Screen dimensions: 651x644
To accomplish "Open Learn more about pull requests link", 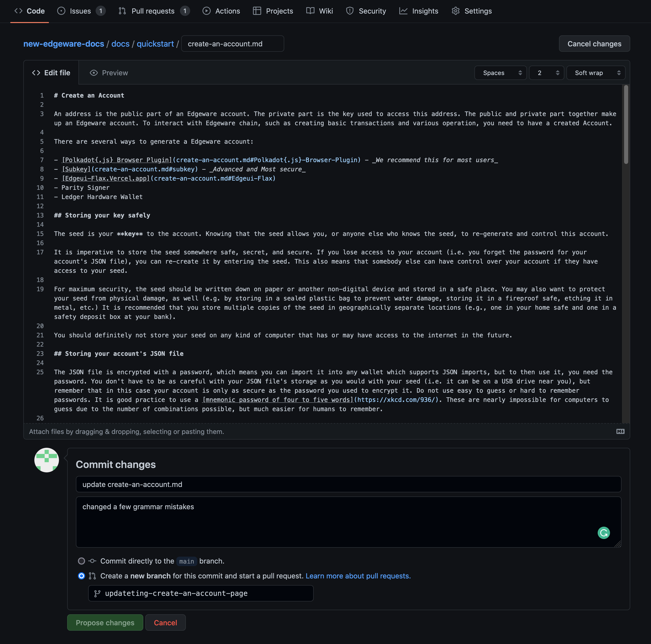I will [358, 576].
